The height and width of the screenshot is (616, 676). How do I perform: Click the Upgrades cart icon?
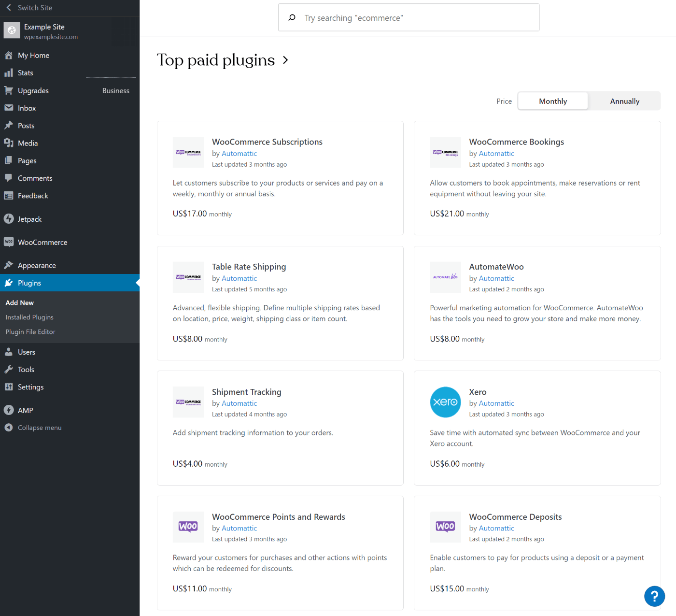(9, 90)
